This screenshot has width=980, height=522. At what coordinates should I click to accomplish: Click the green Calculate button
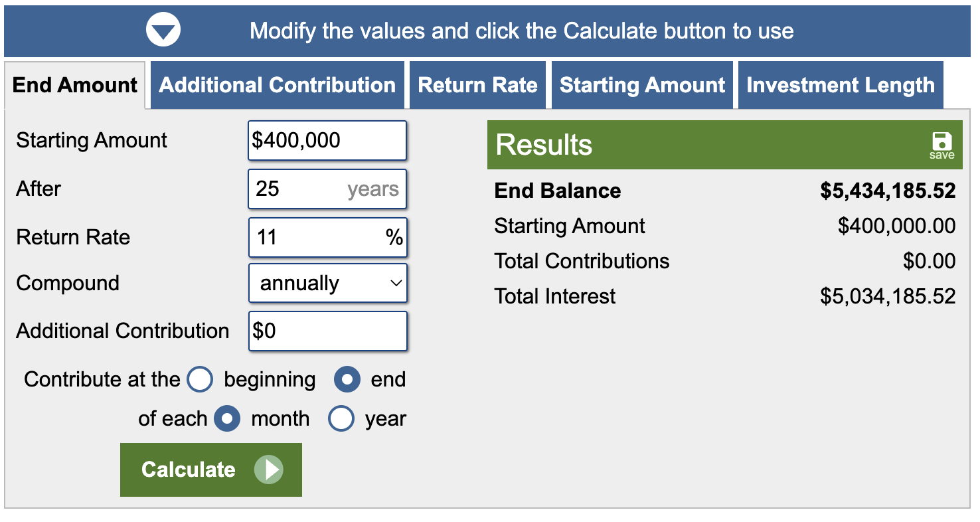[x=211, y=470]
